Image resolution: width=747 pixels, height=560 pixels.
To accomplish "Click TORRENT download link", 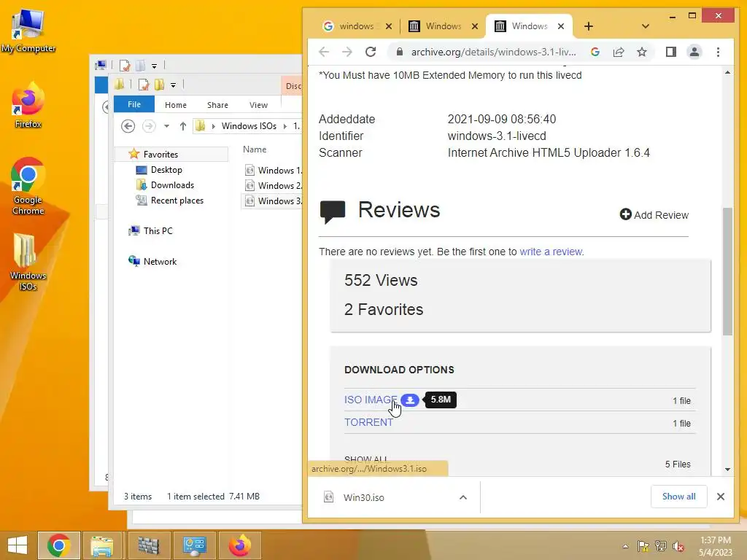I will click(x=368, y=422).
